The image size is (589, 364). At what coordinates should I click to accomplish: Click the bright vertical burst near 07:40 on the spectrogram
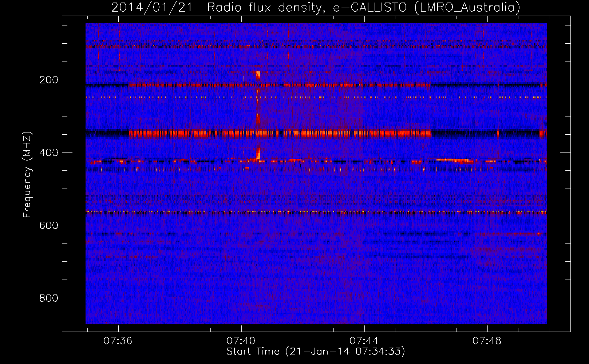[x=258, y=116]
